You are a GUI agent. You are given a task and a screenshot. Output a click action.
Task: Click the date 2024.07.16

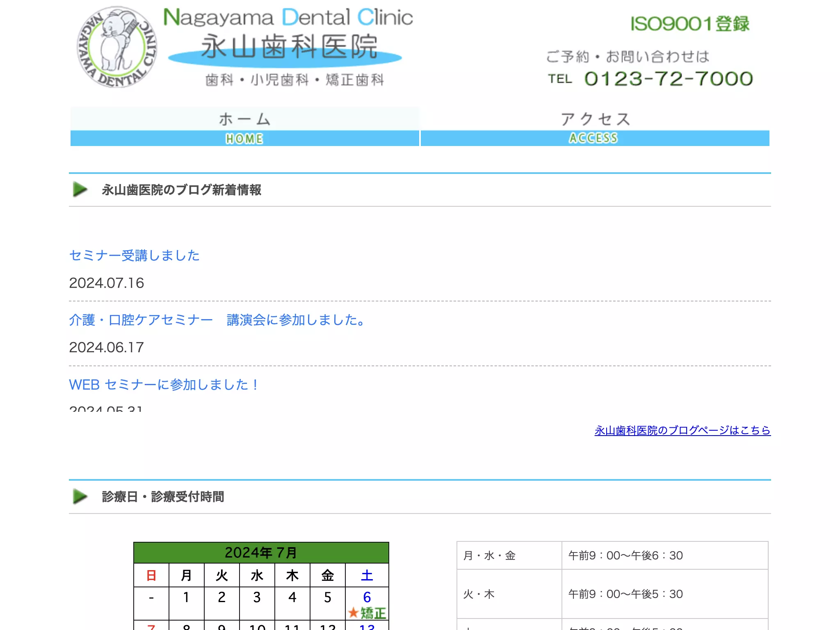click(107, 283)
